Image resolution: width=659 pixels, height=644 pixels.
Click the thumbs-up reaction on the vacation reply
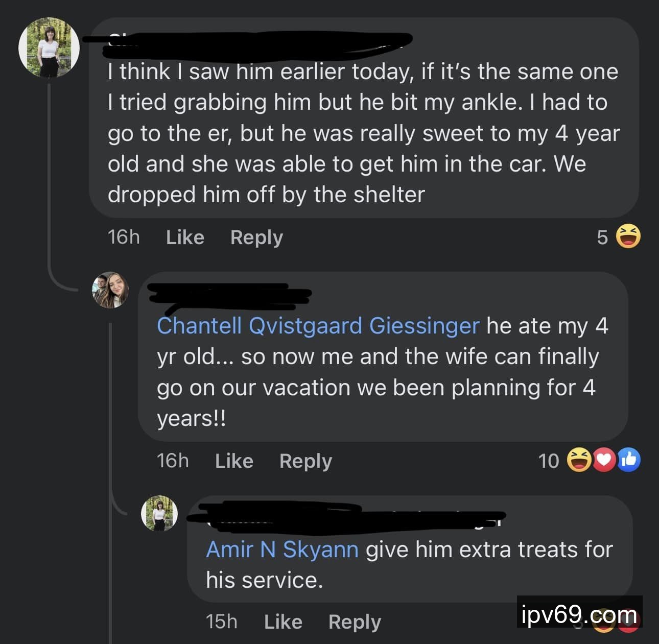tap(628, 460)
